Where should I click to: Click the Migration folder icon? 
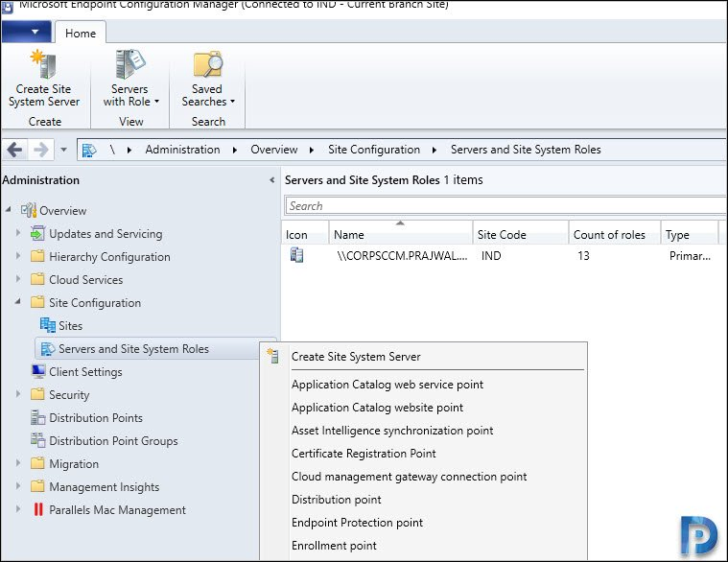pyautogui.click(x=37, y=463)
